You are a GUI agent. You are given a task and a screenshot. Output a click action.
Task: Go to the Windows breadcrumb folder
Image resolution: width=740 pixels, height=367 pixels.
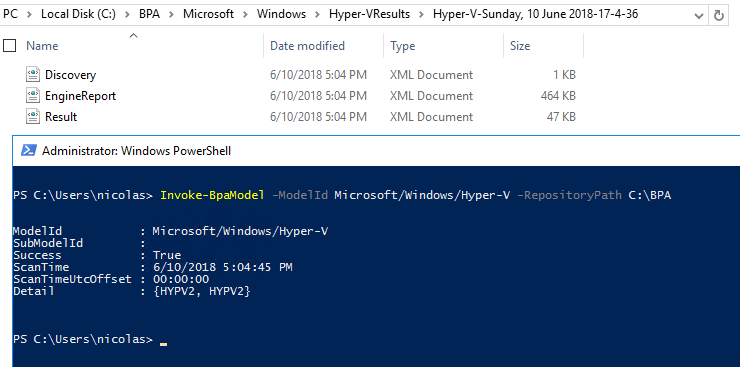282,14
